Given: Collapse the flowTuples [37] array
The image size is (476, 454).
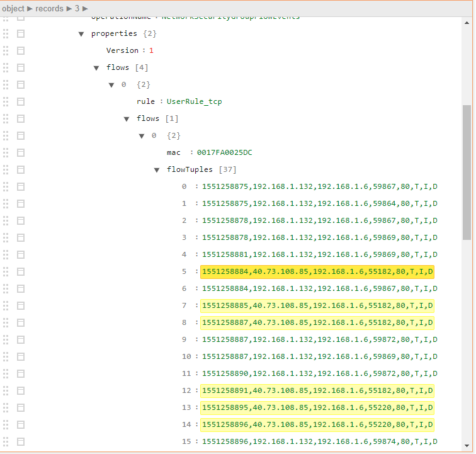Looking at the screenshot, I should pyautogui.click(x=157, y=170).
